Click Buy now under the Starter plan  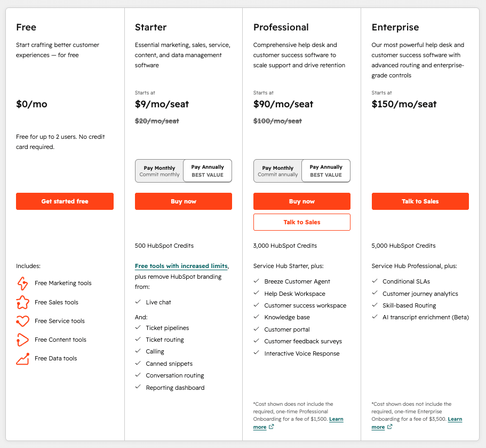coord(183,201)
